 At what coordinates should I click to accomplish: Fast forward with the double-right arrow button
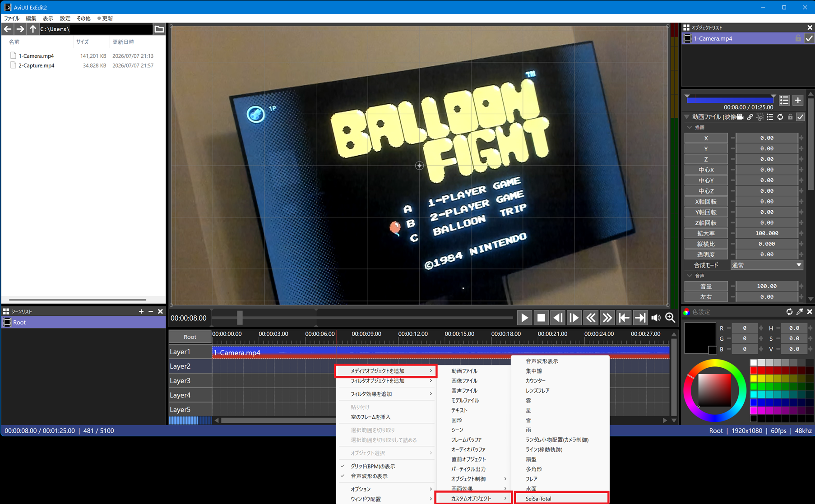(x=607, y=318)
